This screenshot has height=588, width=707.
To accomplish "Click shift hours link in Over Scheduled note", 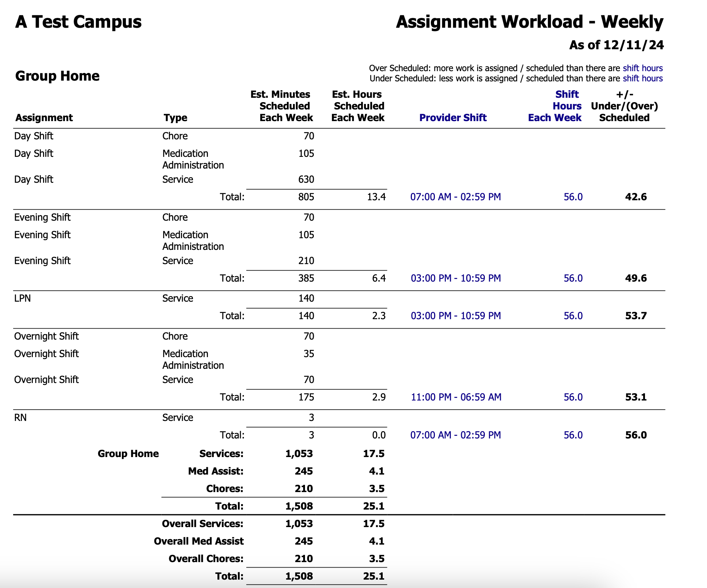I will (x=642, y=68).
